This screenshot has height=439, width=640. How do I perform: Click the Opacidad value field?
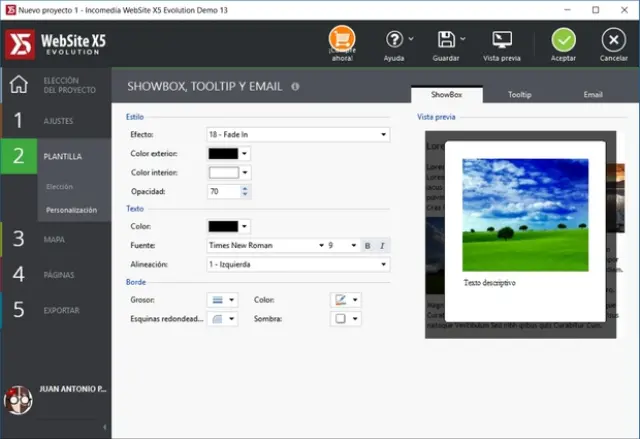point(223,191)
